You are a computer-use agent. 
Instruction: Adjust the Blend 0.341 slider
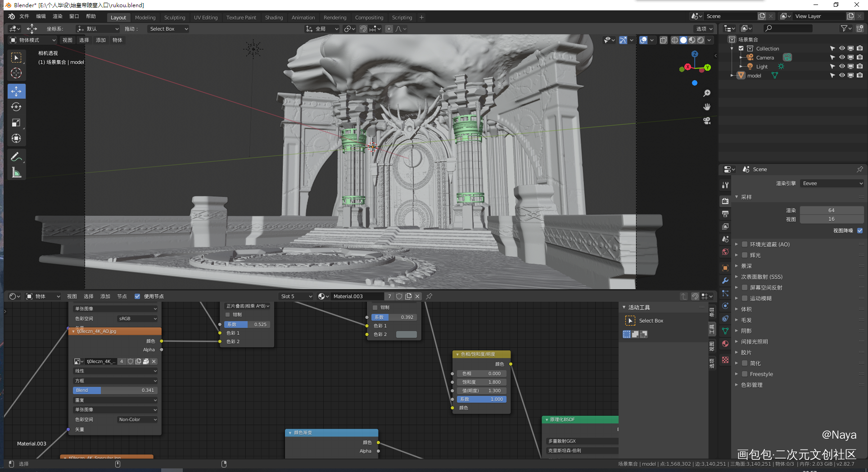tap(115, 390)
